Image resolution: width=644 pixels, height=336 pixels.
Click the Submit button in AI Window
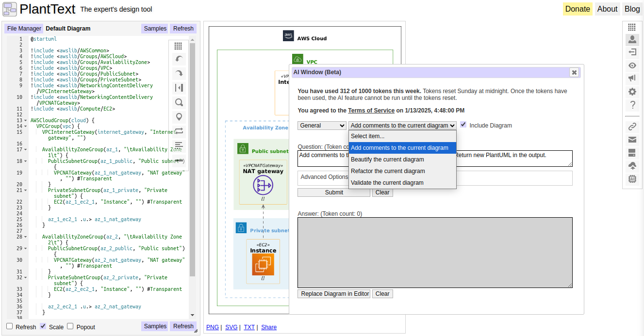(333, 192)
